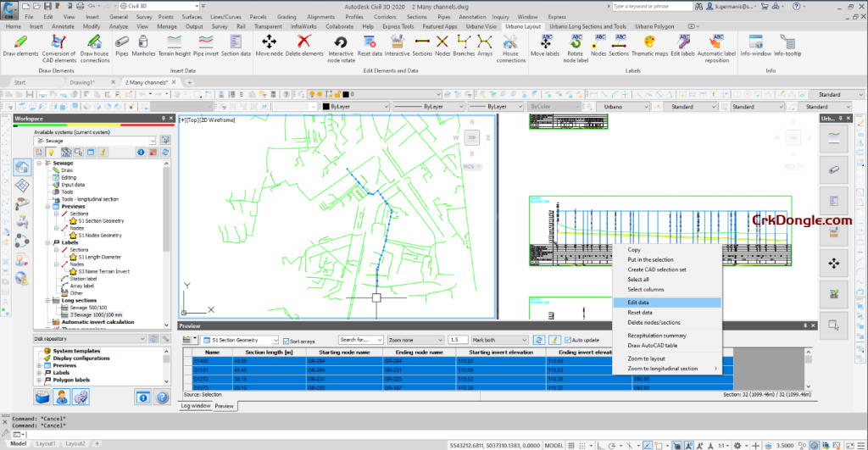Screen dimensions: 868x450
Task: Collapse the Long sections tree node
Action: tap(48, 301)
